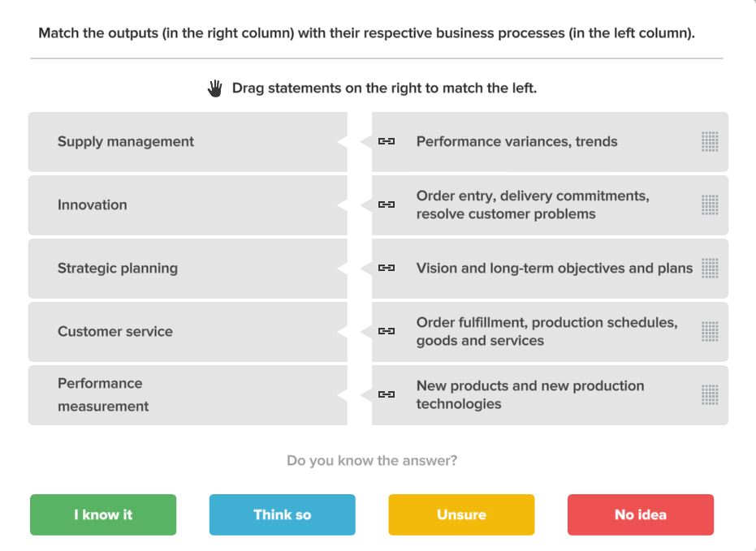Select the Customer service card
The image size is (756, 551).
coord(187,331)
